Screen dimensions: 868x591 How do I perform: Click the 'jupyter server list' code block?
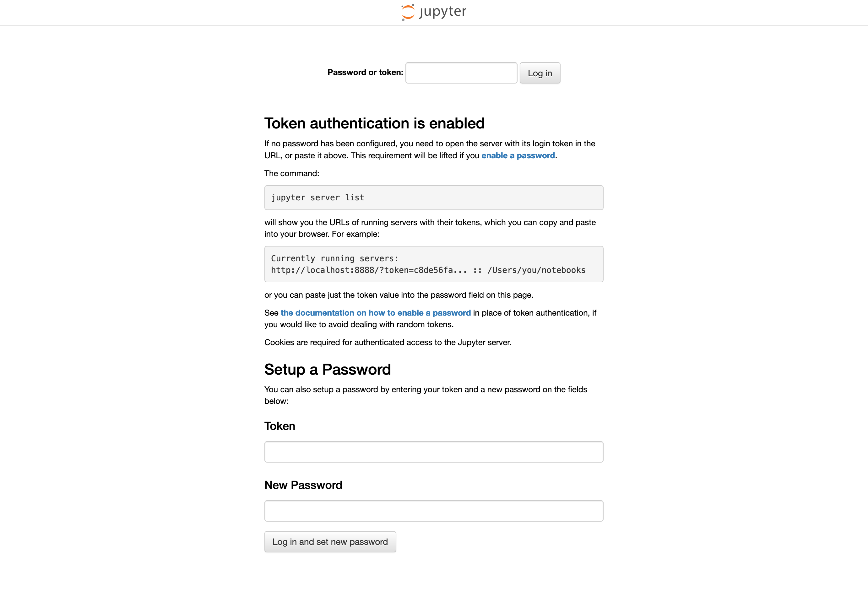[434, 198]
